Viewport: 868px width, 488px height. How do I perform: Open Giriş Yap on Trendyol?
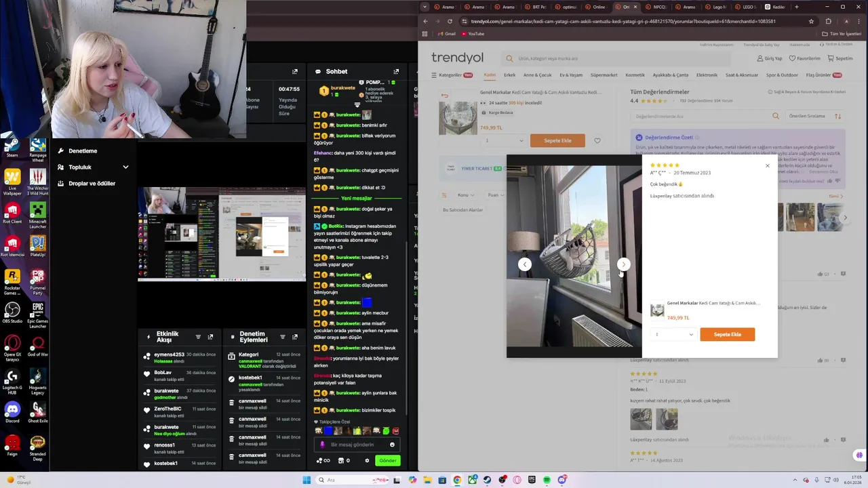(x=770, y=58)
